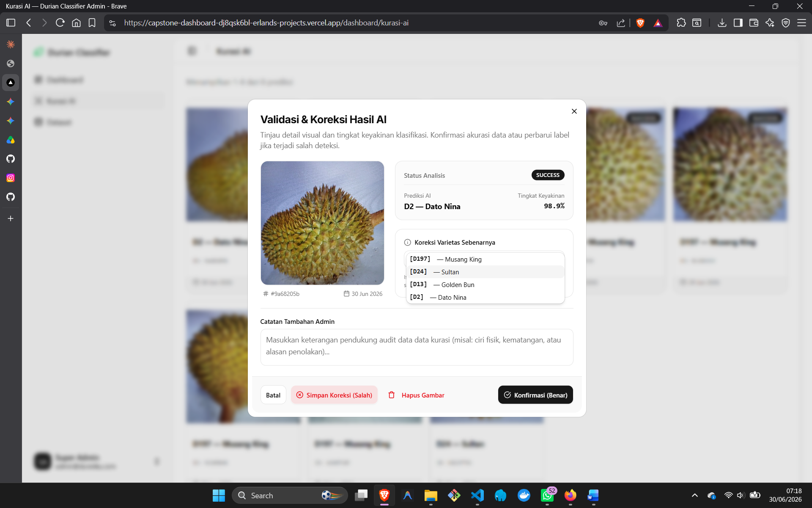Click Simpan Koreksi (Salah) button
Image resolution: width=812 pixels, height=508 pixels.
pos(334,395)
